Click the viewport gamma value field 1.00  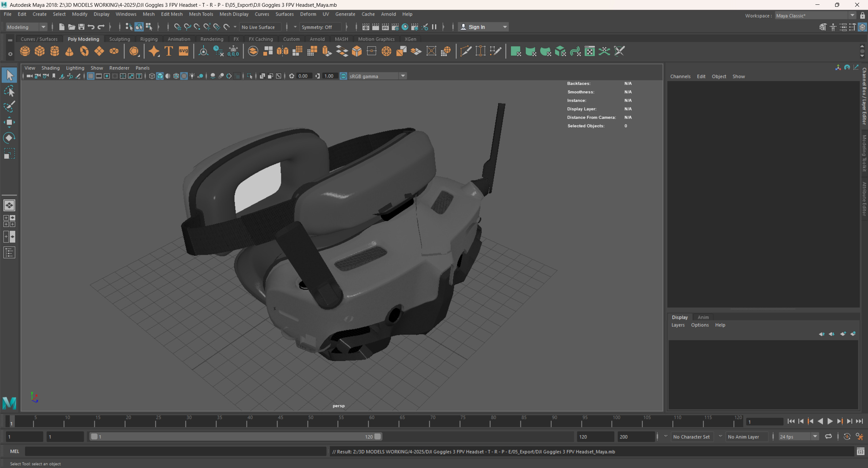pos(331,76)
